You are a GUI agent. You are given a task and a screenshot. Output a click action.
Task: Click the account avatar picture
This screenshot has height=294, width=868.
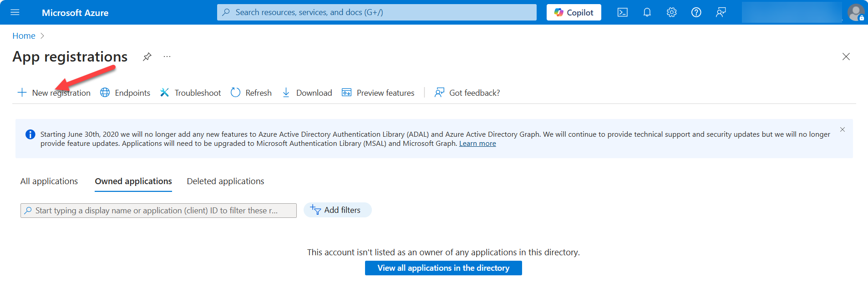855,12
